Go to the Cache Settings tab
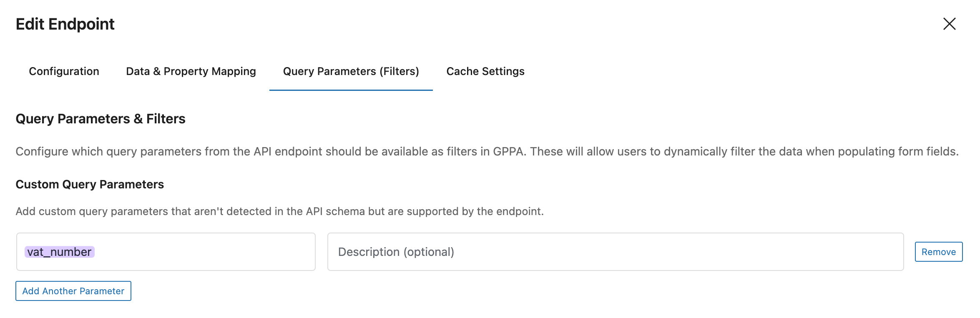 (485, 71)
